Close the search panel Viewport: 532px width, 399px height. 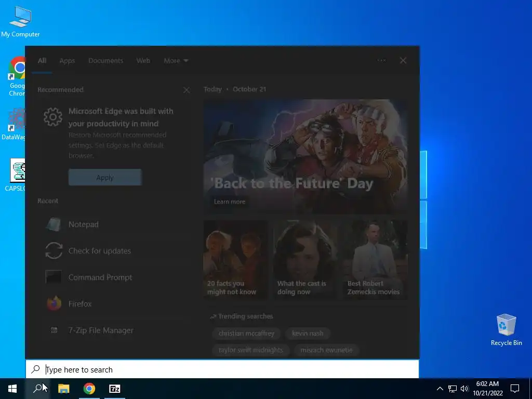(x=403, y=60)
